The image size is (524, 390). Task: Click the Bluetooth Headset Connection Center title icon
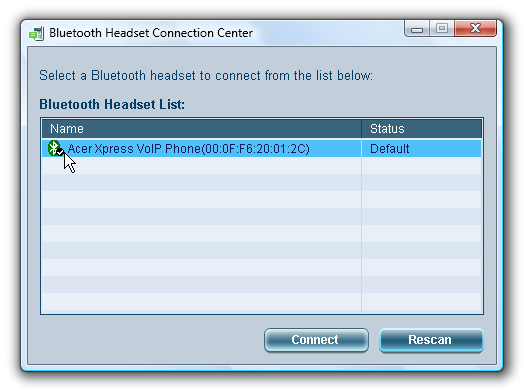[36, 33]
